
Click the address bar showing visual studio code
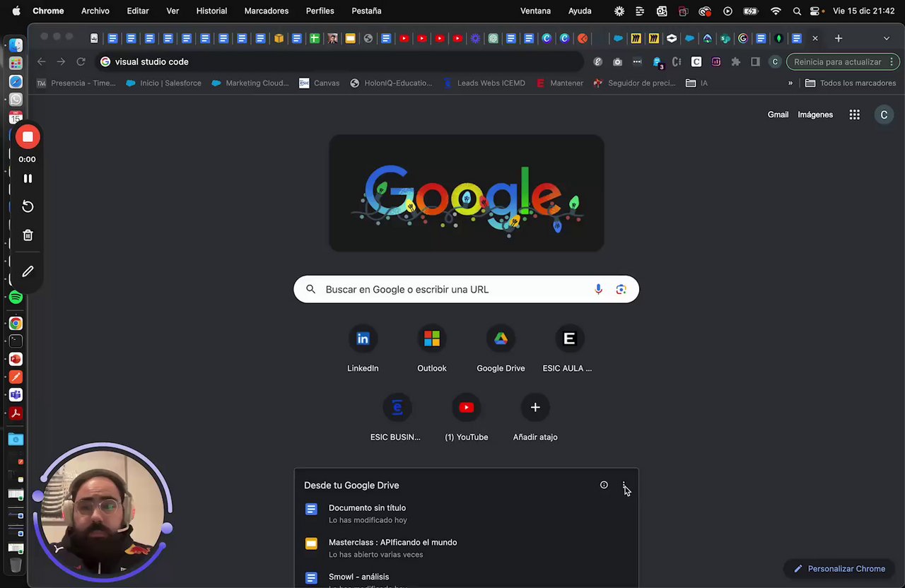[339, 61]
